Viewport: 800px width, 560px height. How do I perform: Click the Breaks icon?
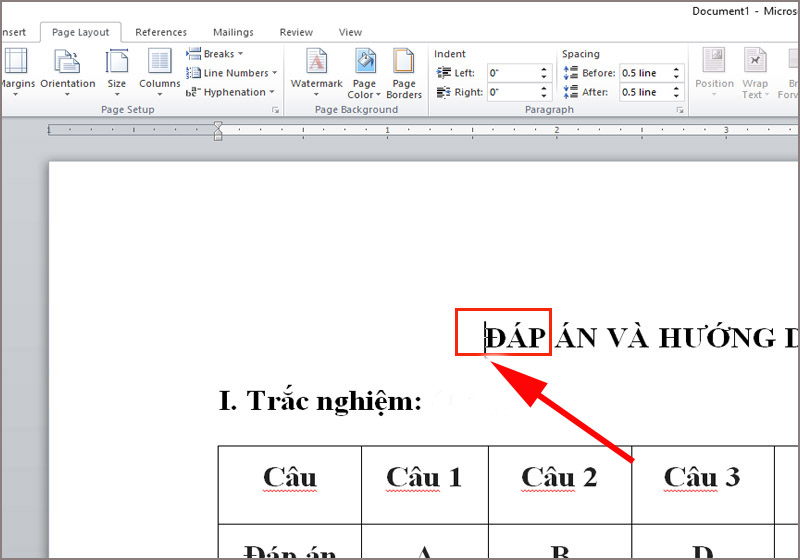193,54
